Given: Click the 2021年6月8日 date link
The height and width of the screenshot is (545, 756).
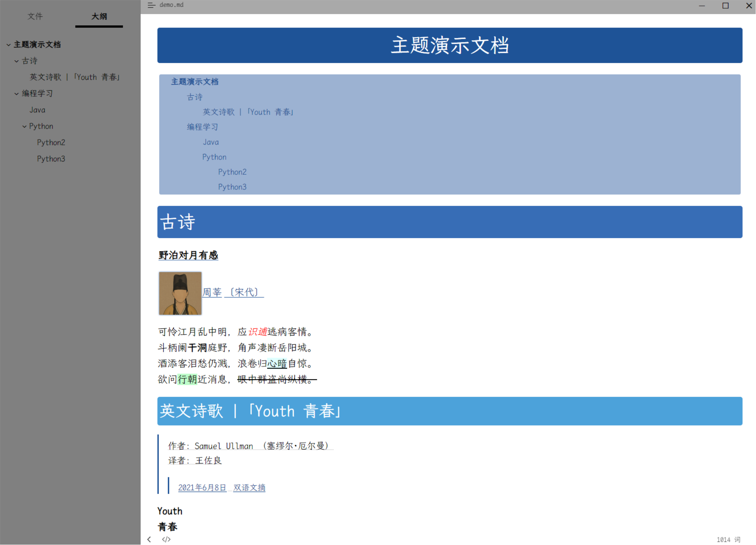Looking at the screenshot, I should 202,488.
